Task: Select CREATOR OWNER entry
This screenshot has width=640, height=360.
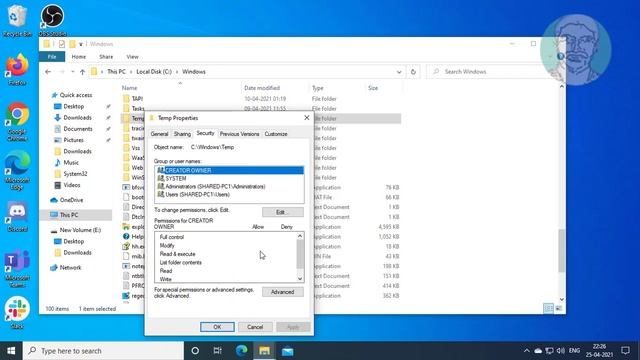Action: click(x=229, y=170)
